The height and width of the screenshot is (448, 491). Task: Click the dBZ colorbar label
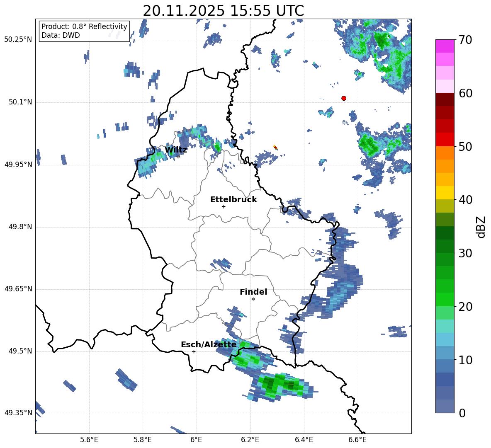pos(480,227)
